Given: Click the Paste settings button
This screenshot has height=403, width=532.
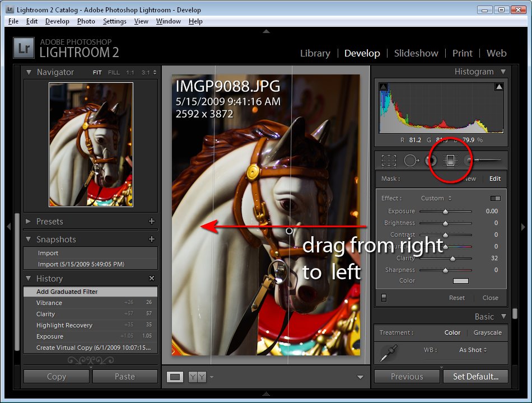Looking at the screenshot, I should (125, 377).
